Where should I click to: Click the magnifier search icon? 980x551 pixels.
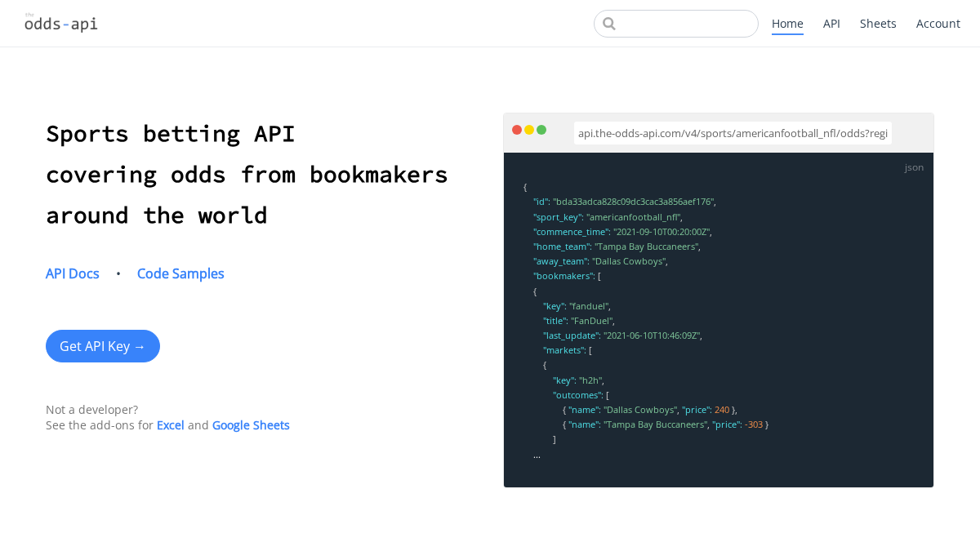(x=609, y=24)
